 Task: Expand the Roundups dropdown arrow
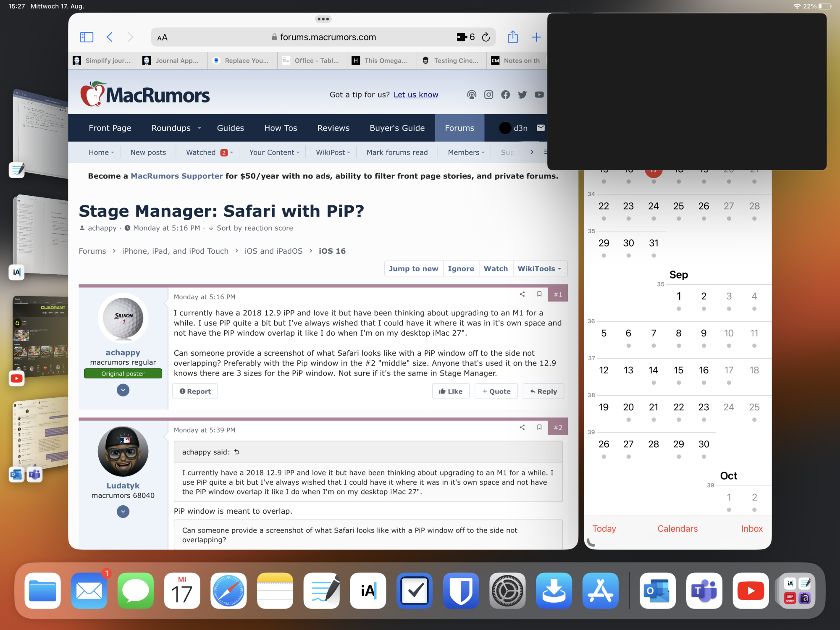point(199,128)
